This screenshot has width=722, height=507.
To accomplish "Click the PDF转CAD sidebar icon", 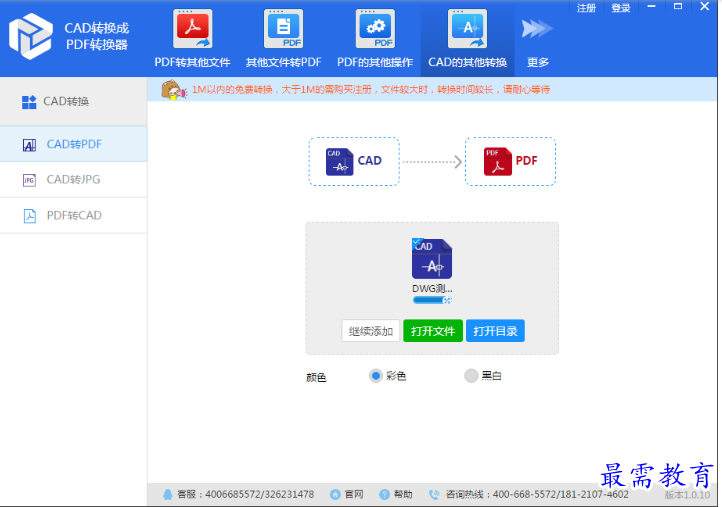I will [x=29, y=216].
